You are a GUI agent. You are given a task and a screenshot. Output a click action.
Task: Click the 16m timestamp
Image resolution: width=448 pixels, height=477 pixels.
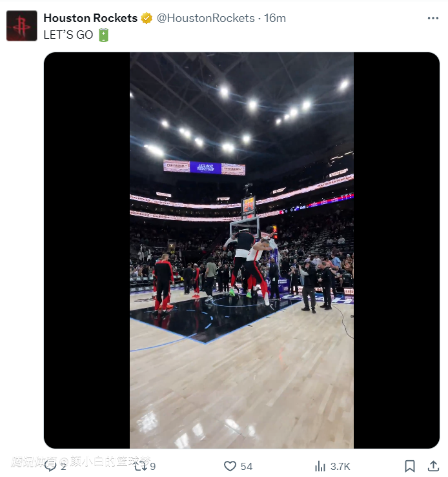[275, 18]
